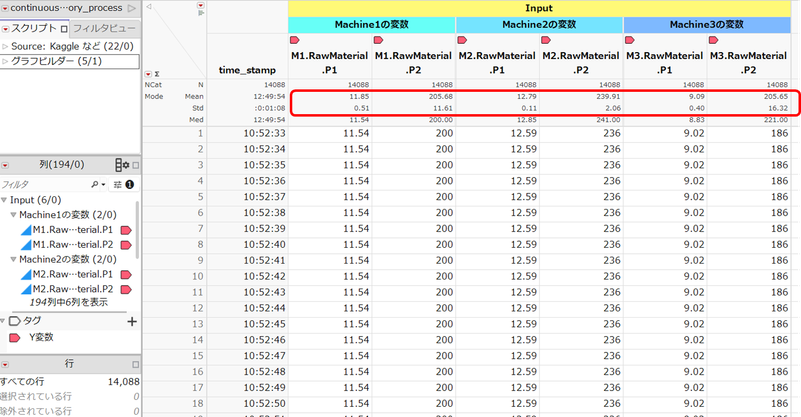Image resolution: width=801 pixels, height=417 pixels.
Task: Click red tag icon beside M2.Raw…terial.P1 in list
Action: click(126, 275)
